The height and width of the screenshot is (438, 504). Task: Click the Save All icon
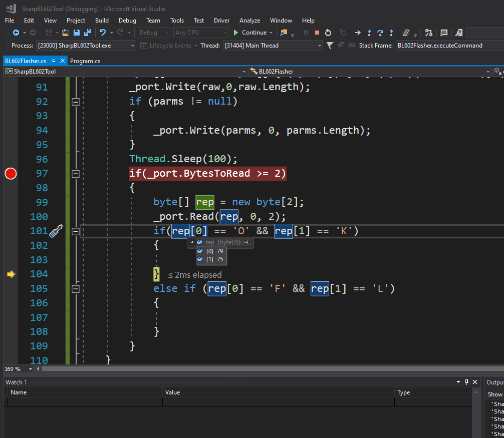pos(88,33)
